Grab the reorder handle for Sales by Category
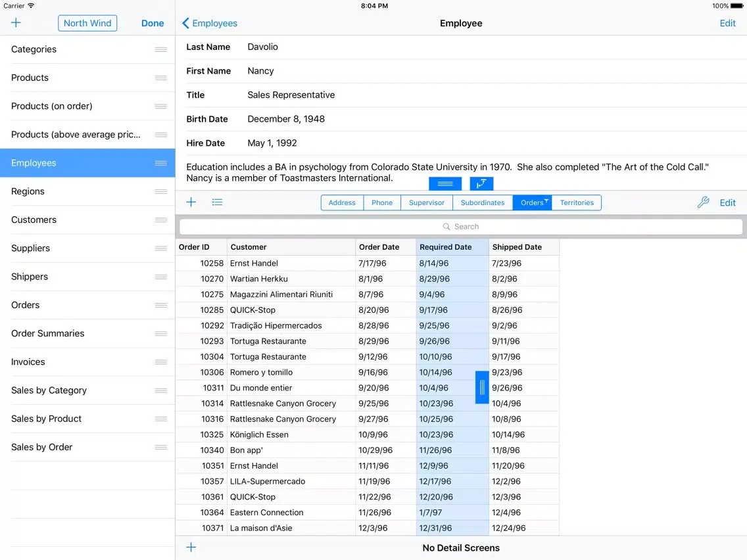Screen dimensions: 747x560 pos(160,390)
